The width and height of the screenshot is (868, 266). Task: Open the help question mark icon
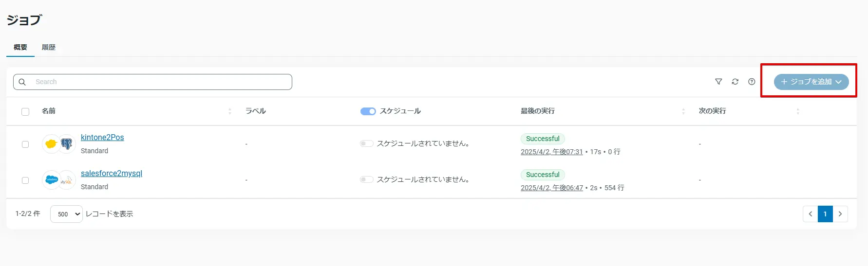click(x=752, y=82)
